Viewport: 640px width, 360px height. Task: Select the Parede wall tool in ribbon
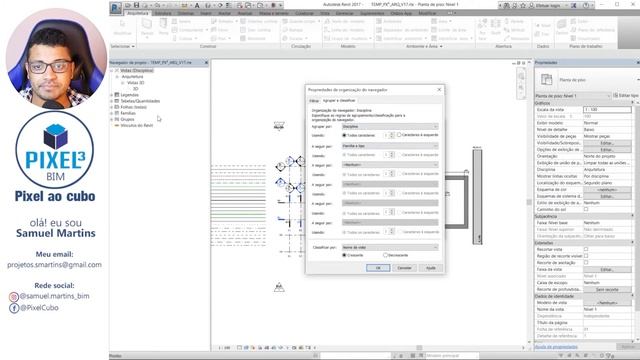[x=147, y=27]
